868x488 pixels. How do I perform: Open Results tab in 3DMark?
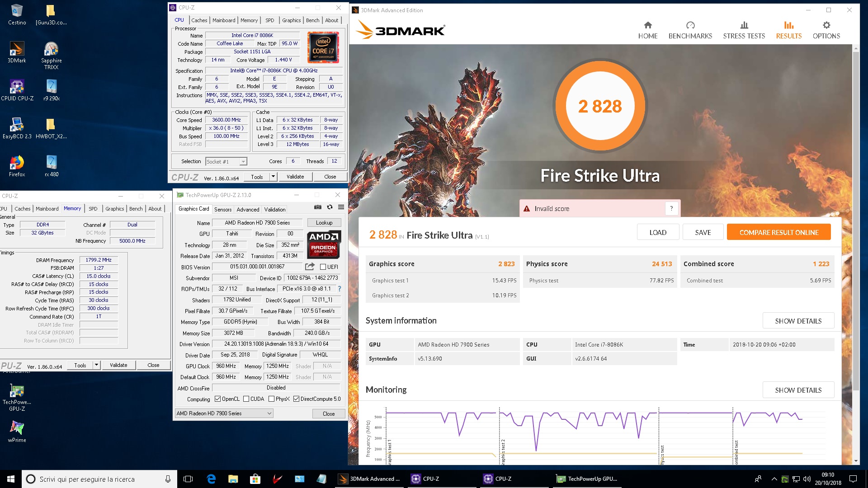click(x=789, y=30)
